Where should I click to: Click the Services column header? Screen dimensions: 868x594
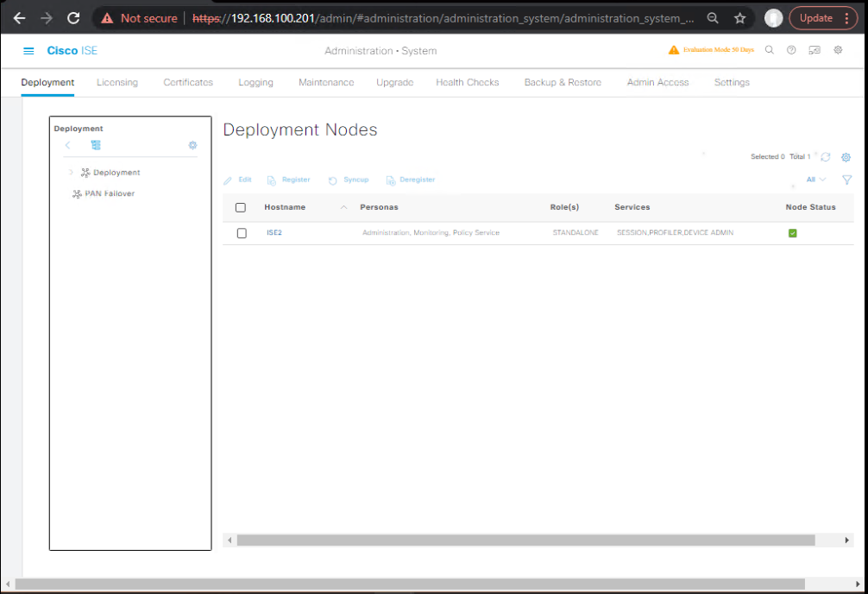[632, 207]
